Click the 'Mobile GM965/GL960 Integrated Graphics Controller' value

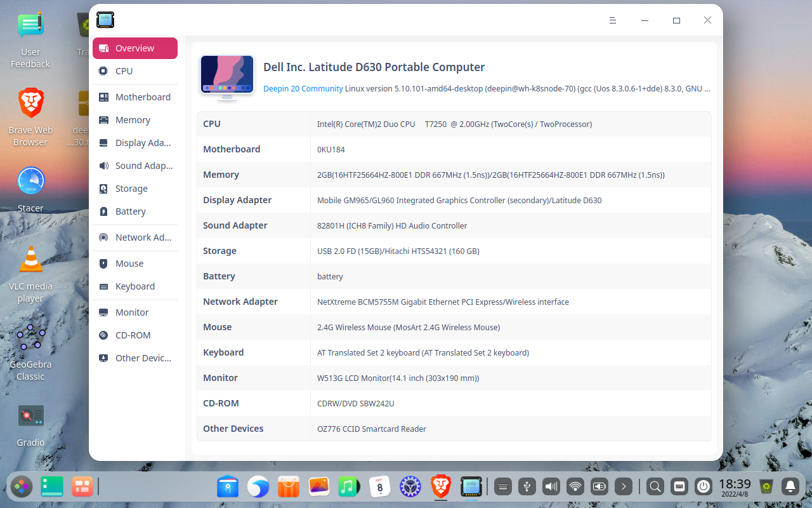coord(459,201)
